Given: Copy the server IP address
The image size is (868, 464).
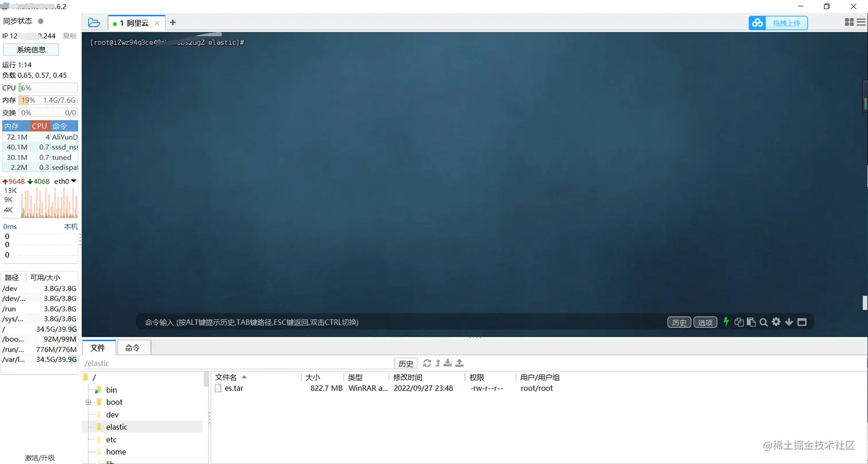Looking at the screenshot, I should coord(69,36).
